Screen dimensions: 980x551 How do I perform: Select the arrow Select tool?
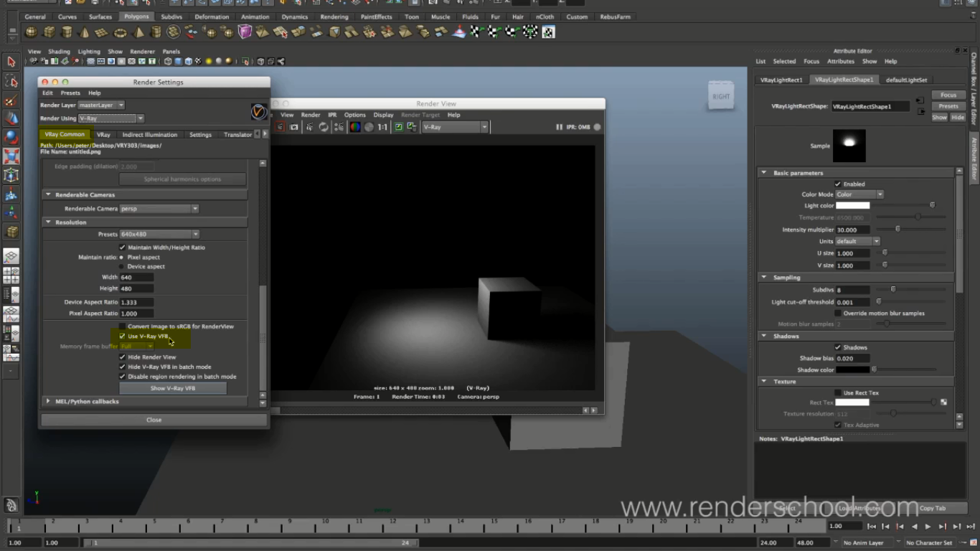click(x=11, y=62)
